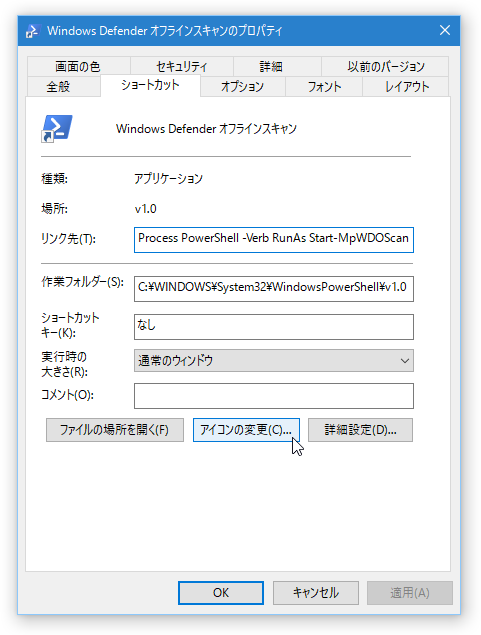This screenshot has width=481, height=635.
Task: Switch to the 画面の色 tab
Action: 78,66
